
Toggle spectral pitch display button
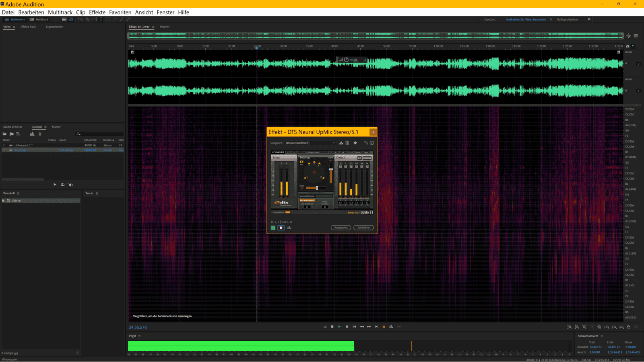click(71, 19)
